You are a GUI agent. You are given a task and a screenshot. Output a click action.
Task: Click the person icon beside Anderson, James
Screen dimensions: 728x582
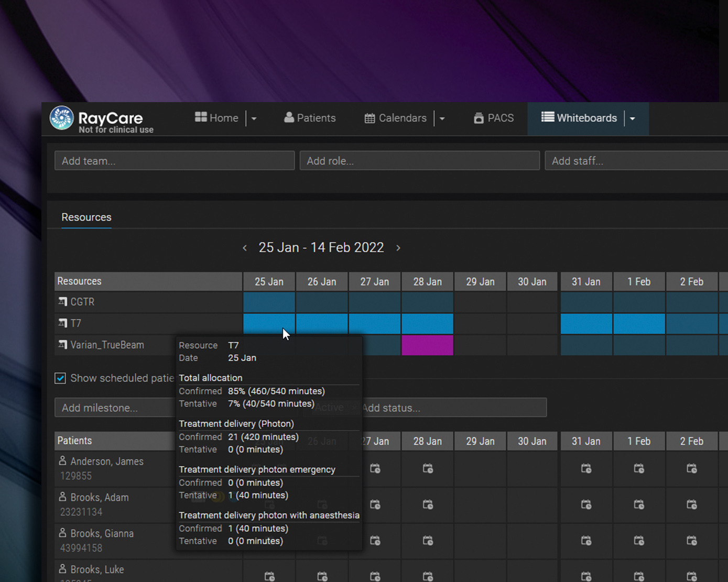click(62, 461)
